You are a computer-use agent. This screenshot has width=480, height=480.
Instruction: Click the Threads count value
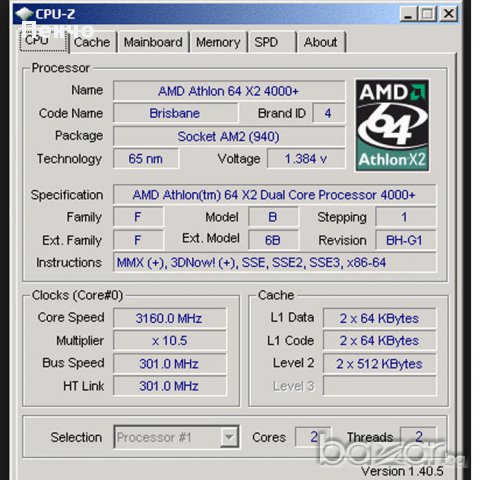click(419, 437)
